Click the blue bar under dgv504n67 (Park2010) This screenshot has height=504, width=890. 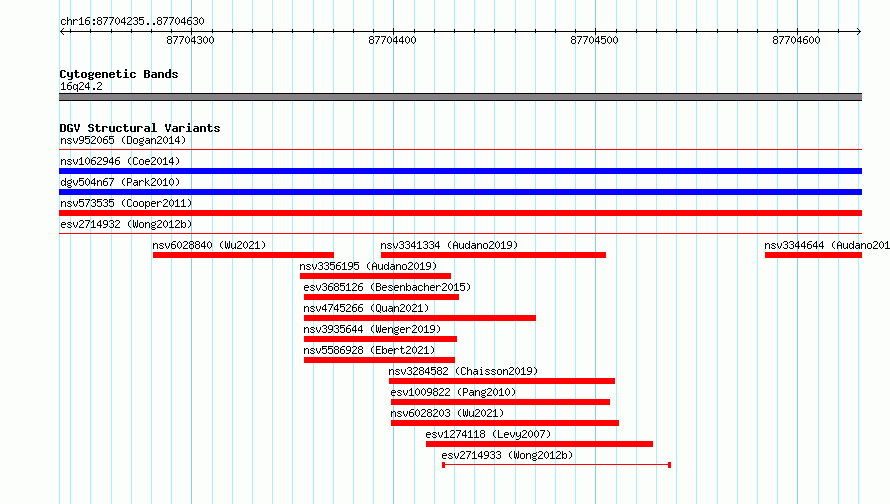(x=460, y=192)
